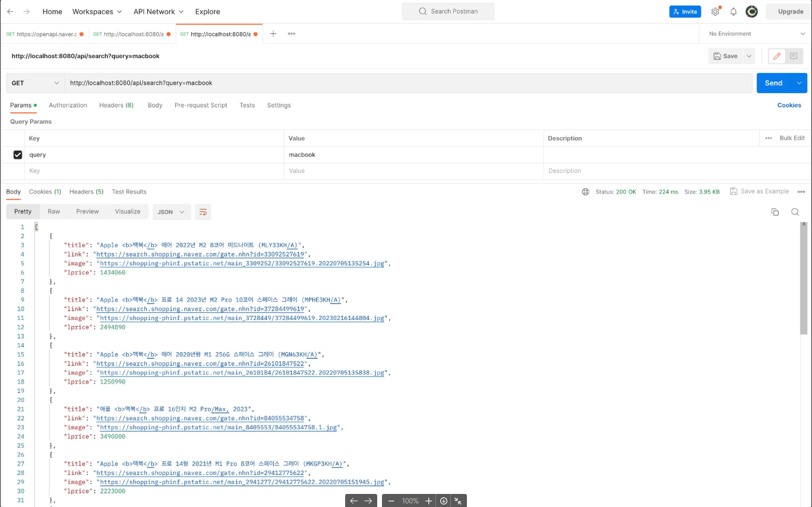Add a new request tab with plus icon

tap(273, 34)
